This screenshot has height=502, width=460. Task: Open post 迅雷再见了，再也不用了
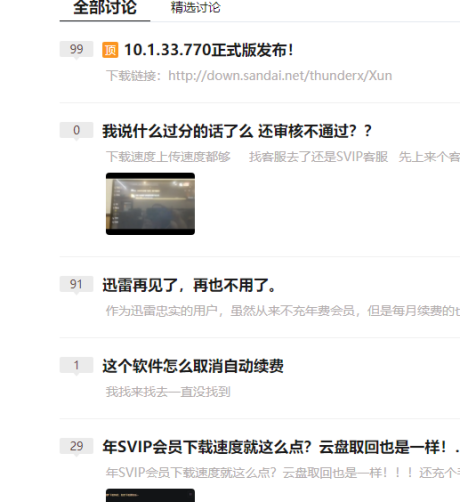189,285
